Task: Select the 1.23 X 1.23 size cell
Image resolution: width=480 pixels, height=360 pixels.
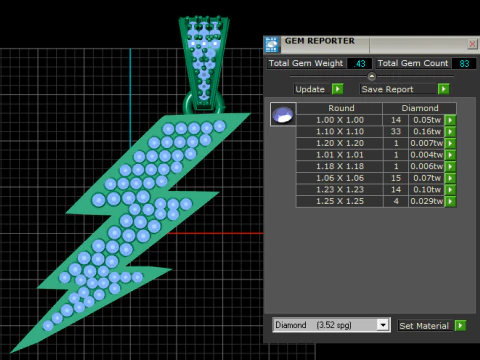Action: pyautogui.click(x=340, y=190)
